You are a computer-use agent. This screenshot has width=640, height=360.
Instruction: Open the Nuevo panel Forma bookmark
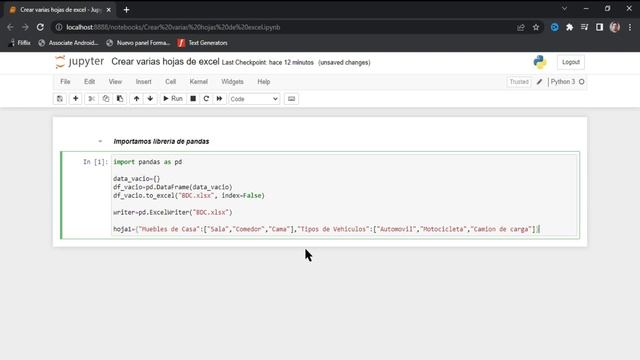point(138,43)
